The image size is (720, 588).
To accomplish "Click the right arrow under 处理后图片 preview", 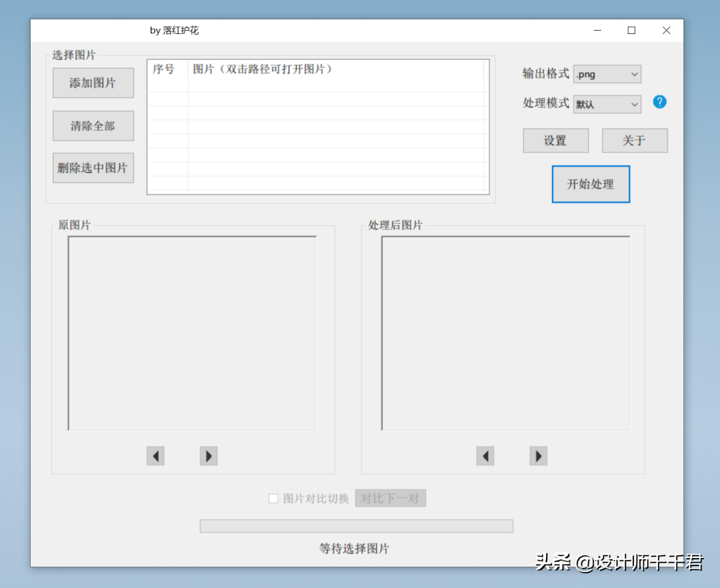I will [539, 456].
